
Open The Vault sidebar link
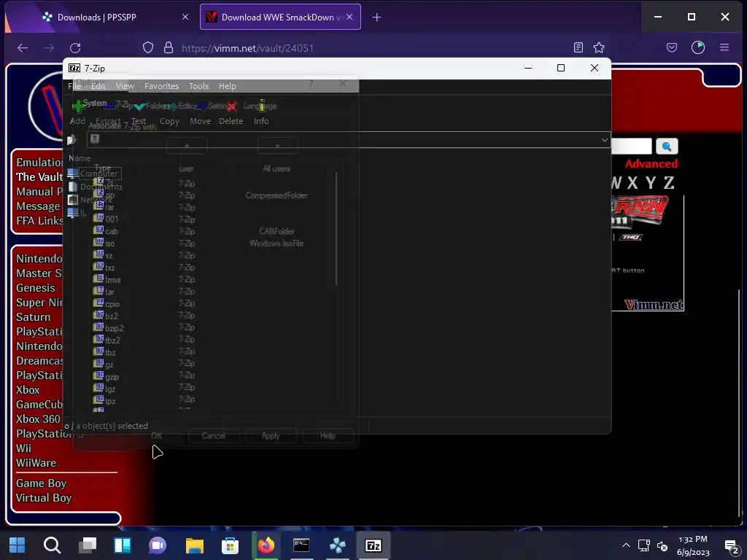click(39, 176)
